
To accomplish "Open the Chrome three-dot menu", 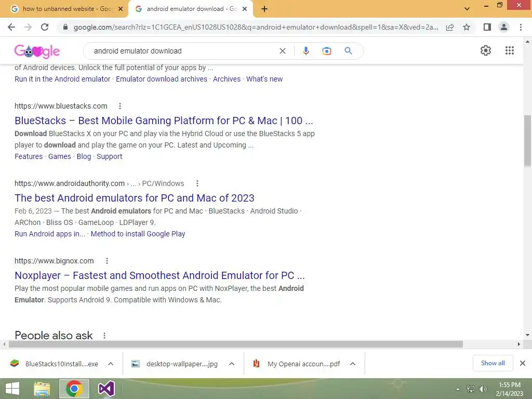I will click(x=521, y=27).
